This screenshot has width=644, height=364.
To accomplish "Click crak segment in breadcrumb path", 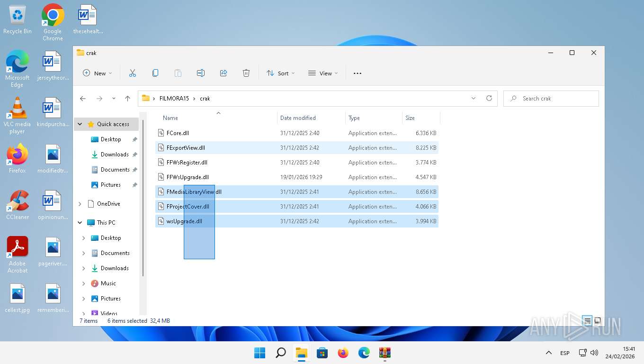I will pyautogui.click(x=205, y=99).
